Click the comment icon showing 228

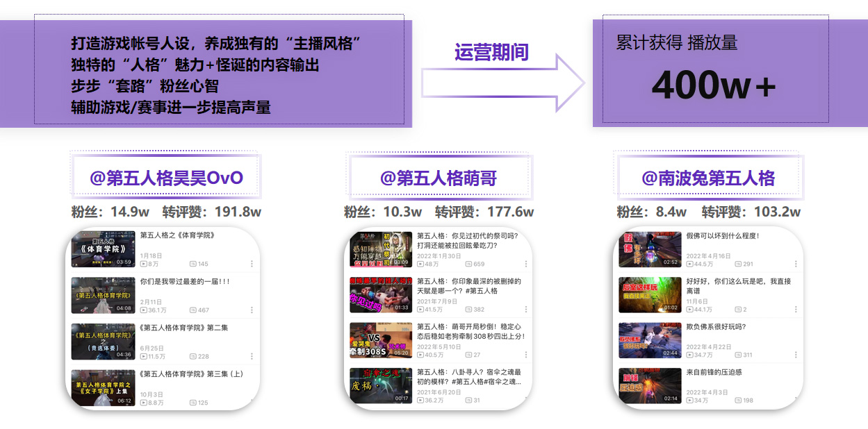tap(193, 356)
